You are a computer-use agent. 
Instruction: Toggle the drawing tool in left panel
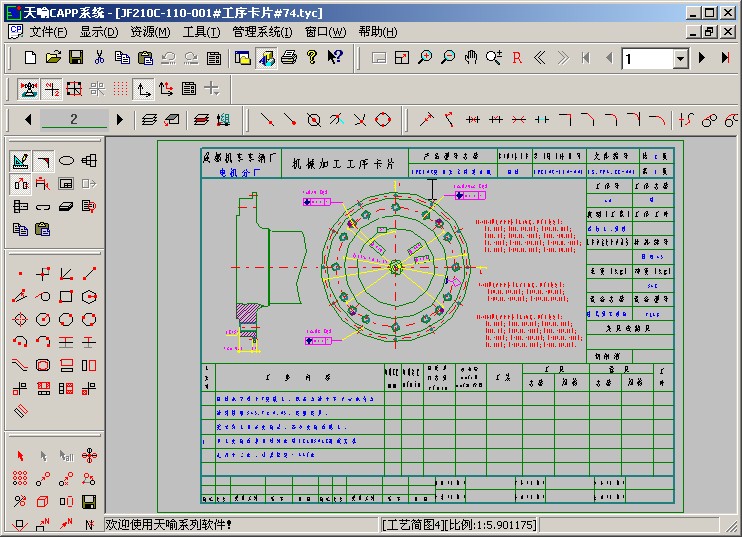point(20,161)
